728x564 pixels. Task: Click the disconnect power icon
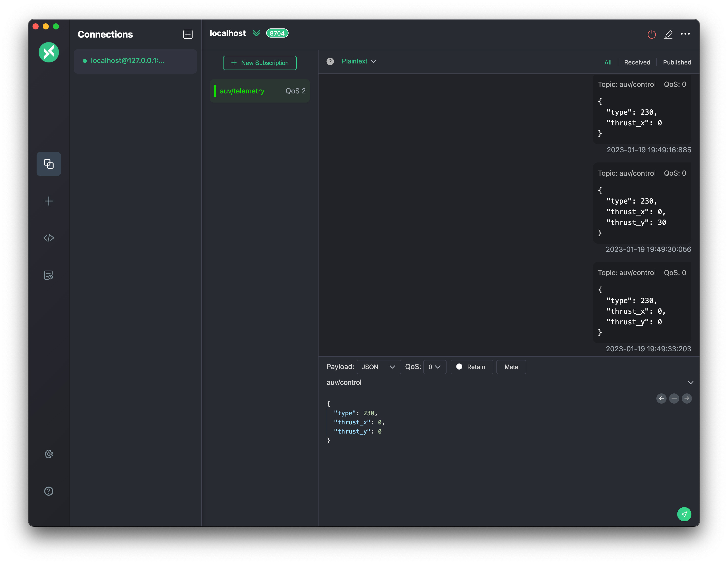pos(651,34)
